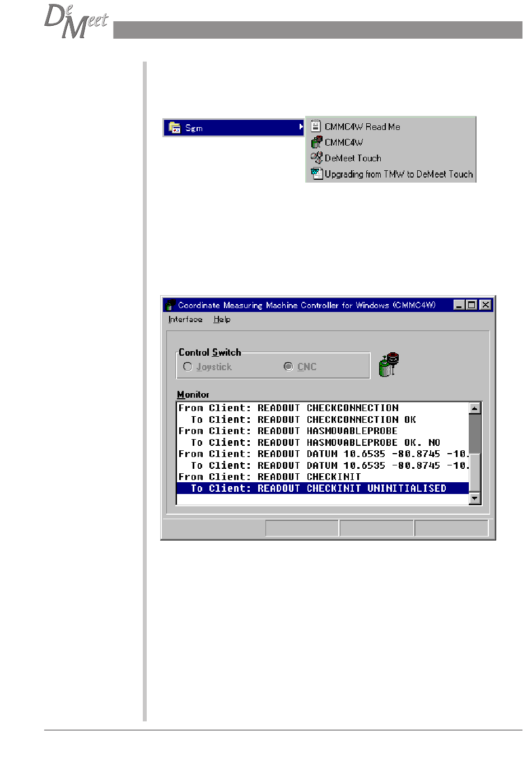The height and width of the screenshot is (783, 532).
Task: Click the Monitor label
Action: coord(193,394)
